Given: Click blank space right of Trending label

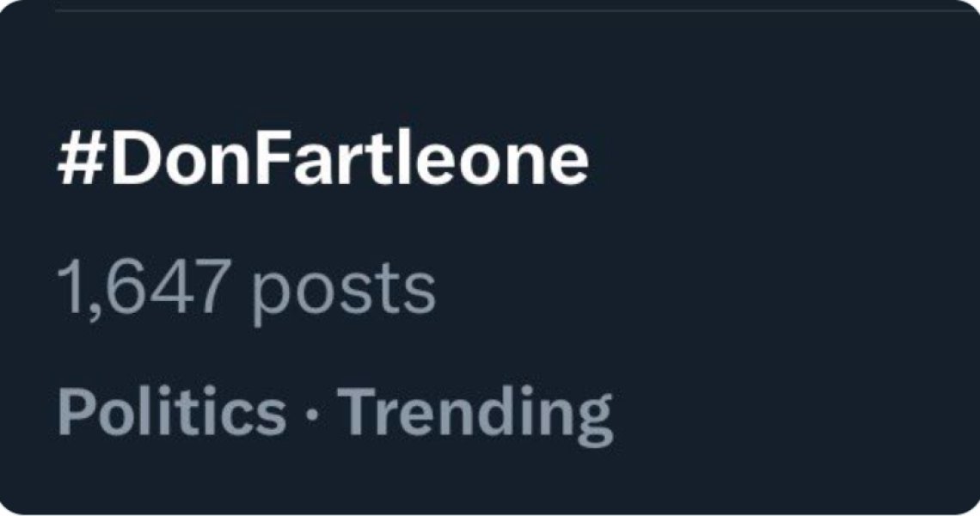Looking at the screenshot, I should click(x=774, y=413).
